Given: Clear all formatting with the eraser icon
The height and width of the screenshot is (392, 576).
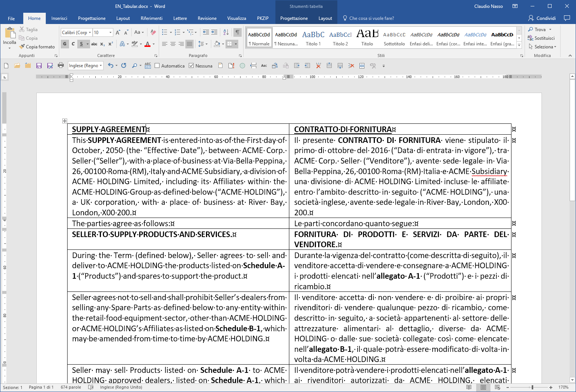Looking at the screenshot, I should click(x=153, y=33).
